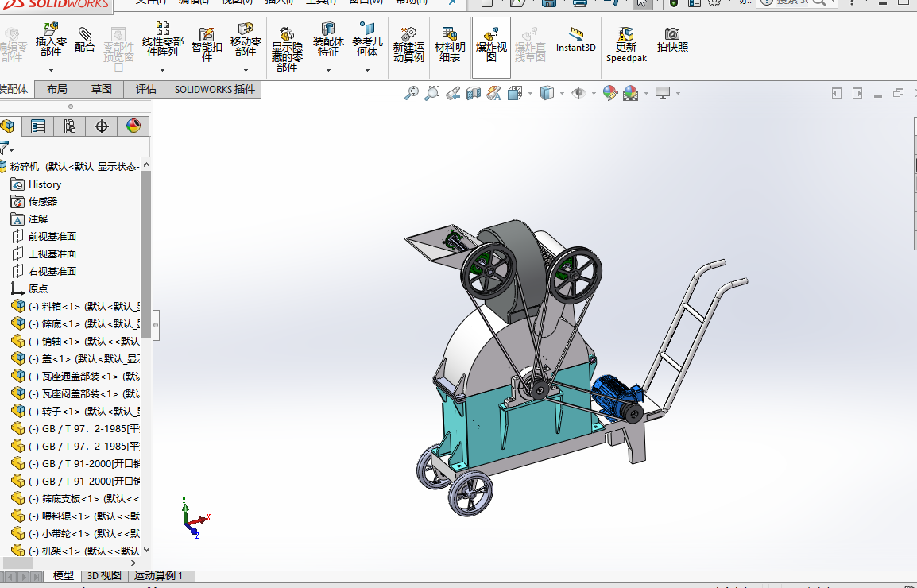Expand Linear Component Pattern dropdown arrow
Image resolution: width=917 pixels, height=588 pixels.
(163, 70)
